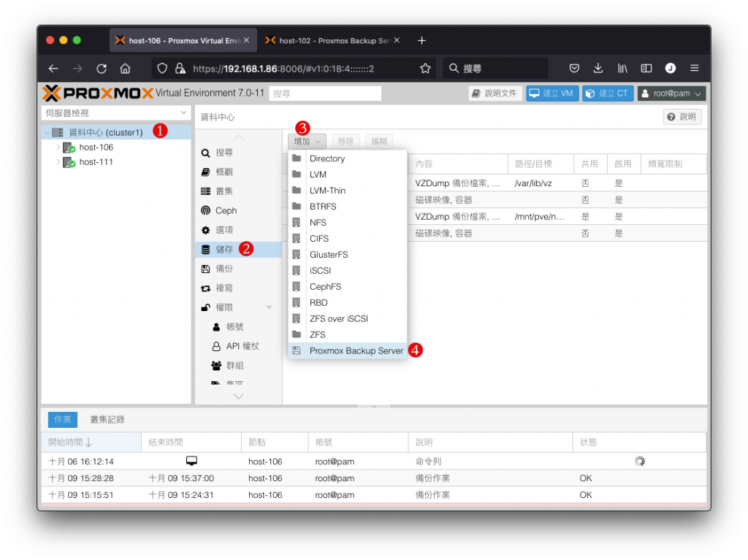Image resolution: width=748 pixels, height=560 pixels.
Task: Choose ZFS over iSCSI from add menu
Action: point(348,318)
